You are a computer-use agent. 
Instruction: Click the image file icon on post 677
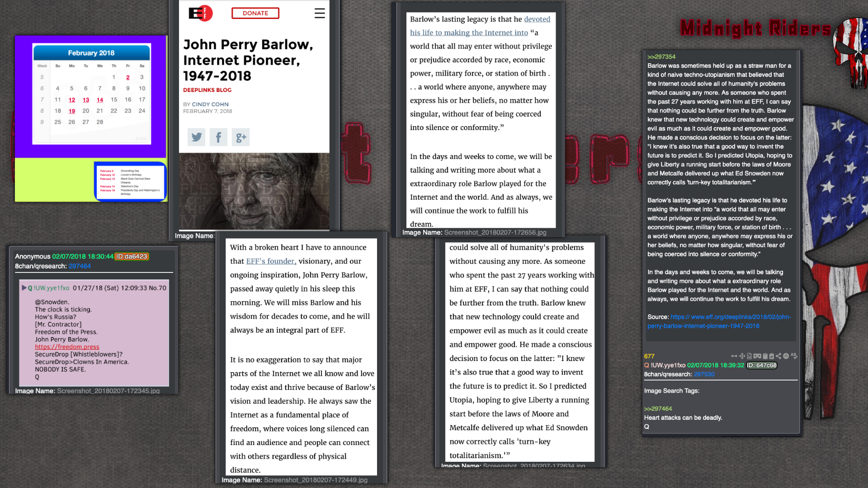click(749, 356)
